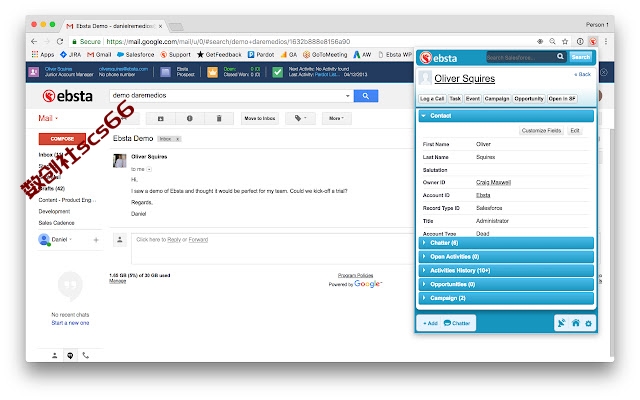The width and height of the screenshot is (640, 400).
Task: Open the Chrome three-dot menu
Action: point(606,42)
